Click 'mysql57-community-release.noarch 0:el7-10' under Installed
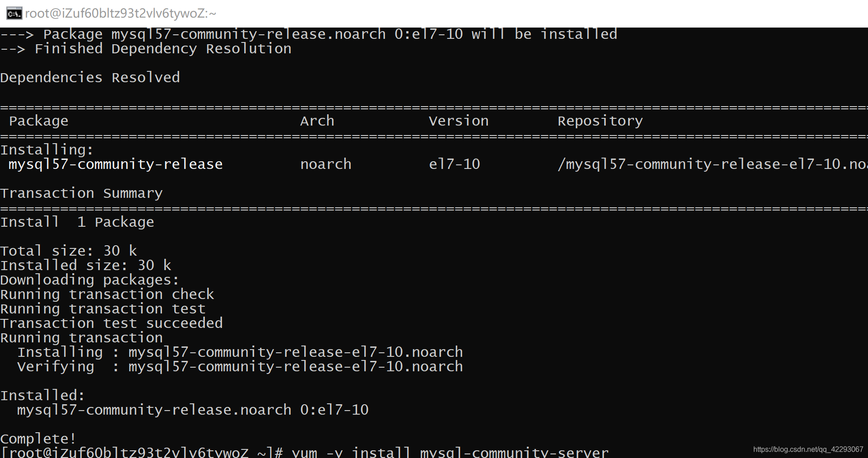The width and height of the screenshot is (868, 458). 193,410
